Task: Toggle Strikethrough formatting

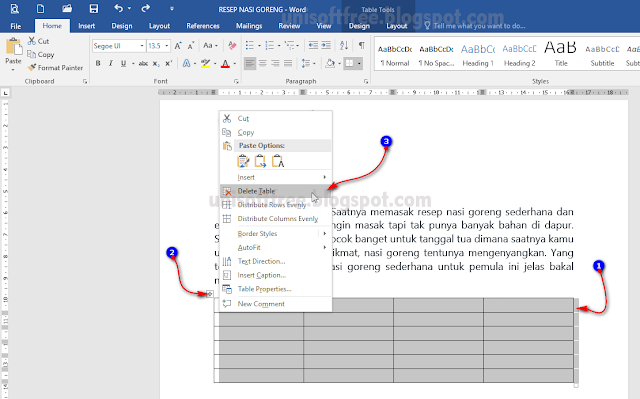Action: click(143, 63)
